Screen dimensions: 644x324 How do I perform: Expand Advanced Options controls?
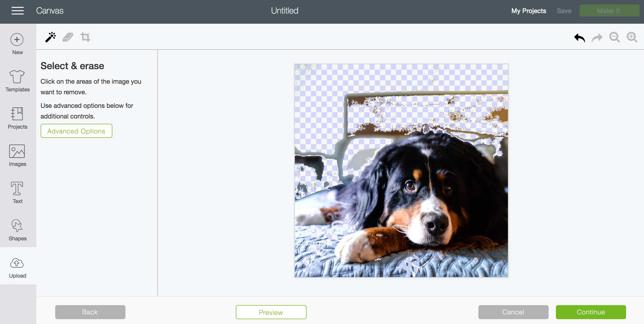coord(76,131)
